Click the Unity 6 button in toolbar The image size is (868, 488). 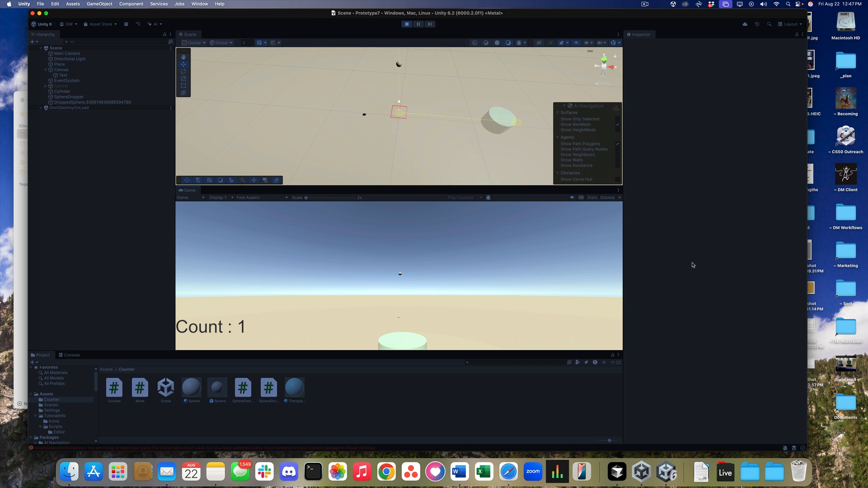click(x=42, y=24)
